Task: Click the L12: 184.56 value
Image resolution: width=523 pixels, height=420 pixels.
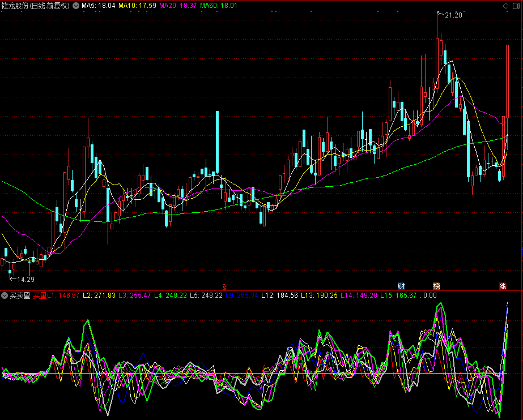Action: 279,295
